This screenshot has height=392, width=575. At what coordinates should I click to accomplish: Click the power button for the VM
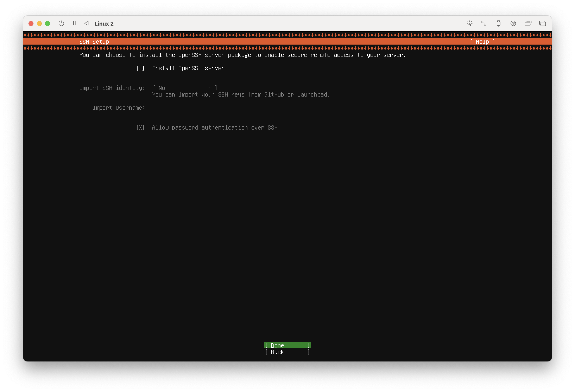[61, 24]
